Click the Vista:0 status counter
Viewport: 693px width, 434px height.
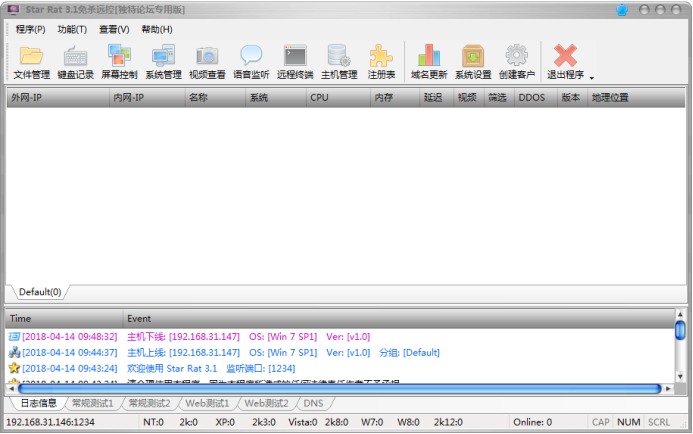pyautogui.click(x=303, y=422)
